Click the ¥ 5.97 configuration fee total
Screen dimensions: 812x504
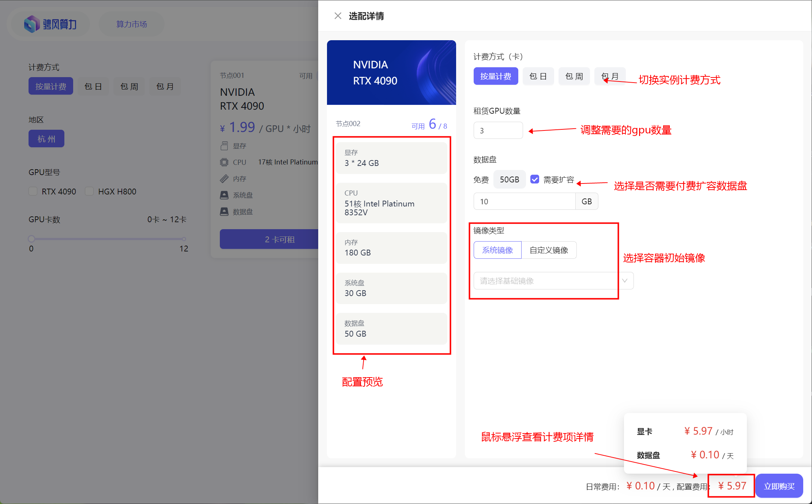coord(732,486)
